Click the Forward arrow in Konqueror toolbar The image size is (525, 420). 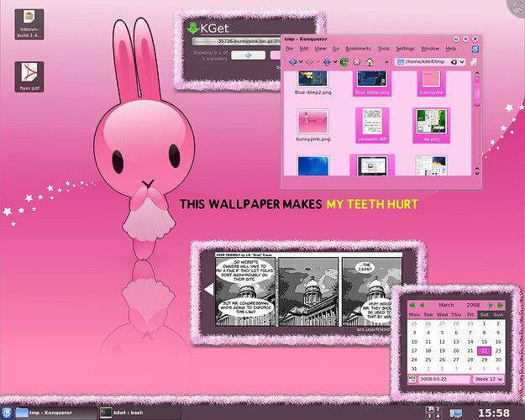coord(310,62)
